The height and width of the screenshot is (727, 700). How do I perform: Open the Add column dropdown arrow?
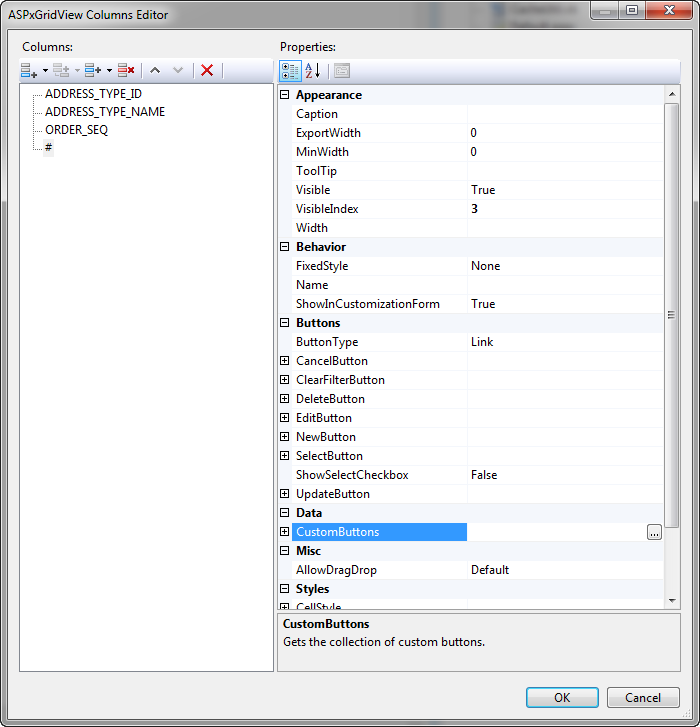click(45, 70)
